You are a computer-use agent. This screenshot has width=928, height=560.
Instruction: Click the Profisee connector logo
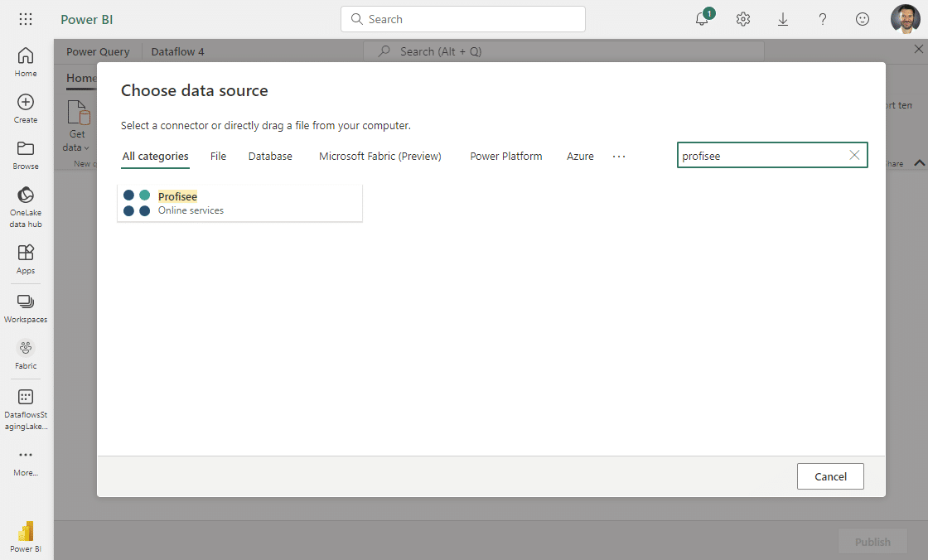(137, 202)
